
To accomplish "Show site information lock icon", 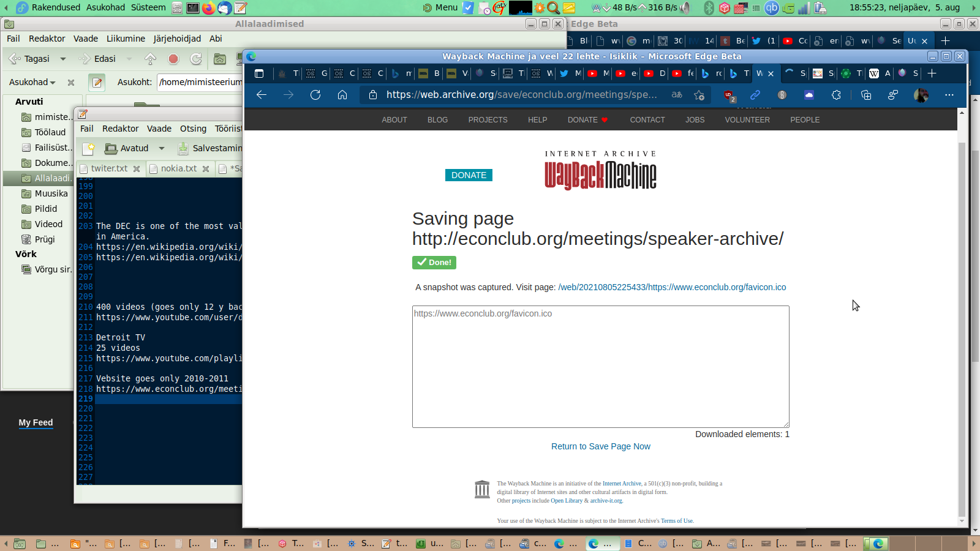I will 373,95.
